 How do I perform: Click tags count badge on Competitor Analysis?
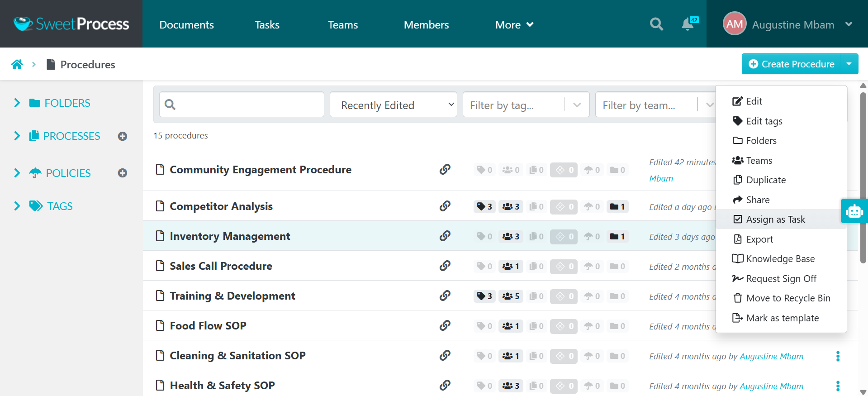[484, 206]
